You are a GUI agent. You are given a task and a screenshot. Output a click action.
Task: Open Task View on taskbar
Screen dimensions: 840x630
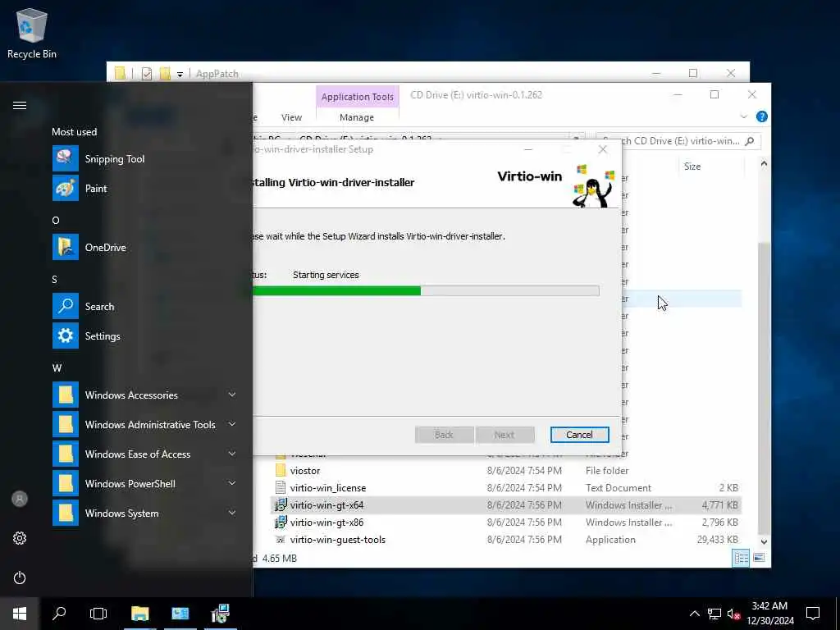[x=98, y=614]
